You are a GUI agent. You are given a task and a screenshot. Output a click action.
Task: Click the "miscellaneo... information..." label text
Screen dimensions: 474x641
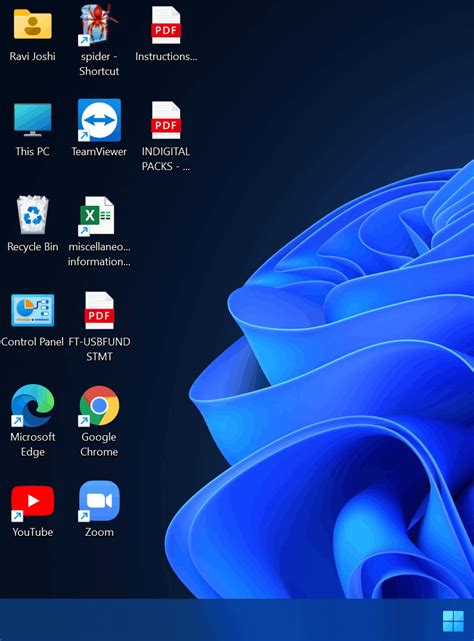click(99, 254)
